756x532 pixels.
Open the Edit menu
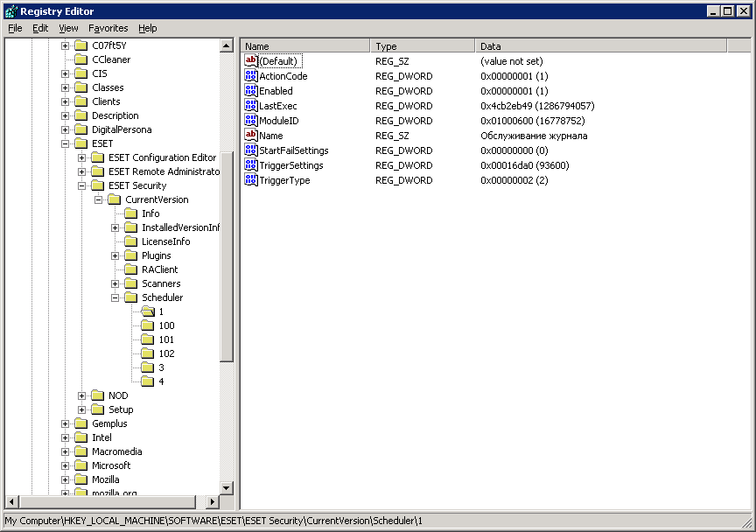tap(40, 28)
